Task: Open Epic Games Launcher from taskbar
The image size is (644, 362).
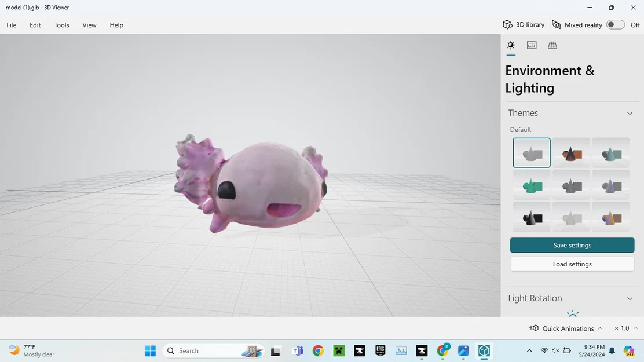Action: (x=380, y=351)
